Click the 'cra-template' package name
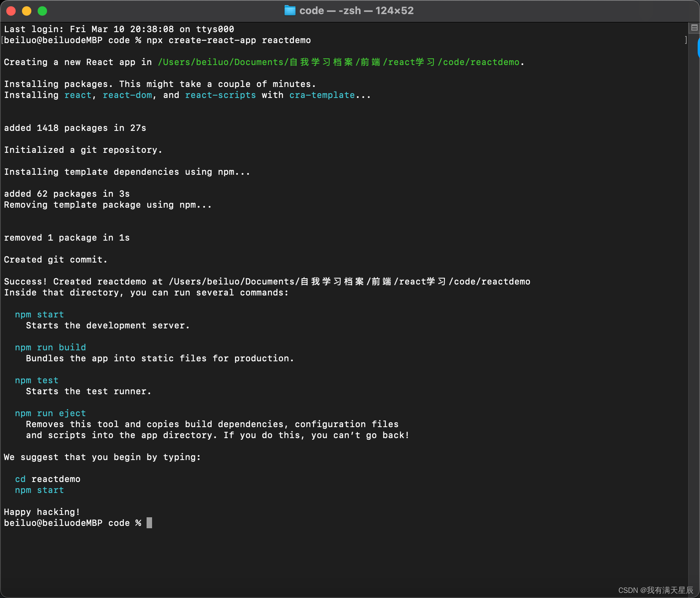Viewport: 700px width, 598px height. tap(322, 95)
